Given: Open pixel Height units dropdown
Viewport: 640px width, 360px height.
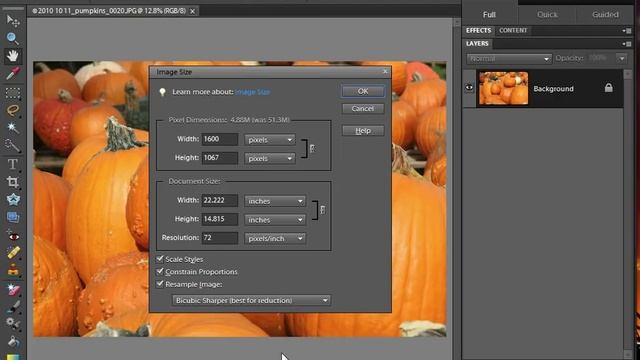Looking at the screenshot, I should [270, 158].
